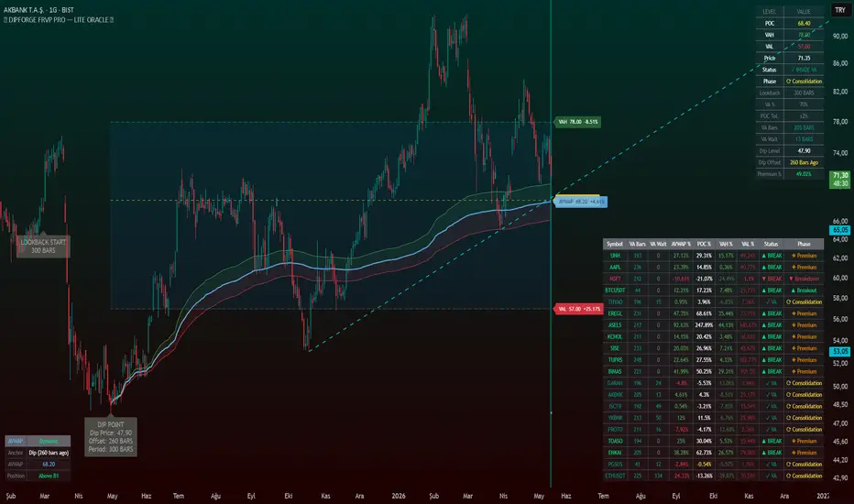
Task: Click the TOASO symbol cell
Action: click(615, 442)
